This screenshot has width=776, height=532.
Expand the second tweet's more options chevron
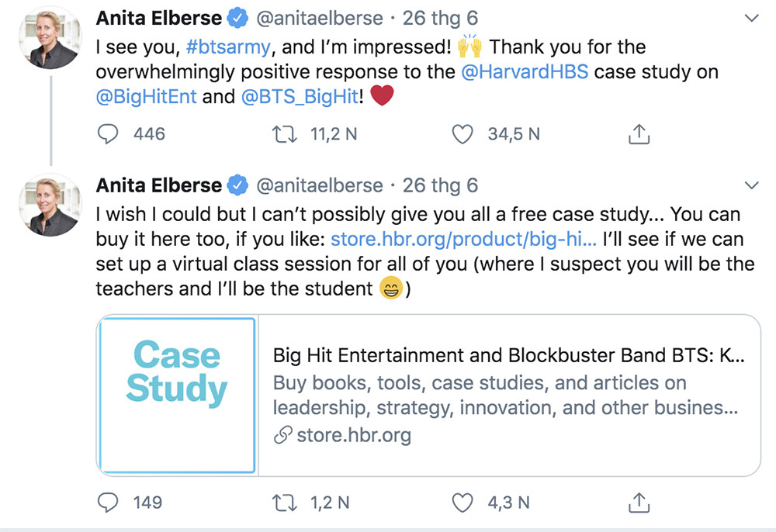point(750,185)
